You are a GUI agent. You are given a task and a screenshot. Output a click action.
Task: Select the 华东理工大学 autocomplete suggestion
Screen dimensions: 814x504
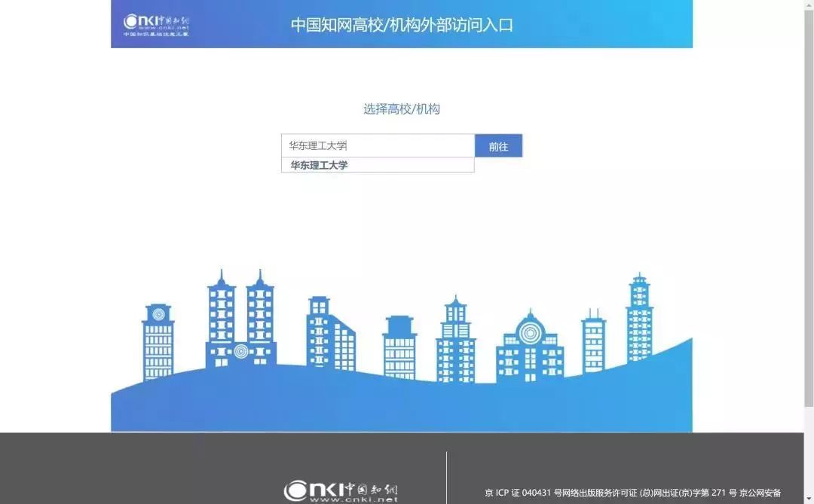[x=378, y=165]
